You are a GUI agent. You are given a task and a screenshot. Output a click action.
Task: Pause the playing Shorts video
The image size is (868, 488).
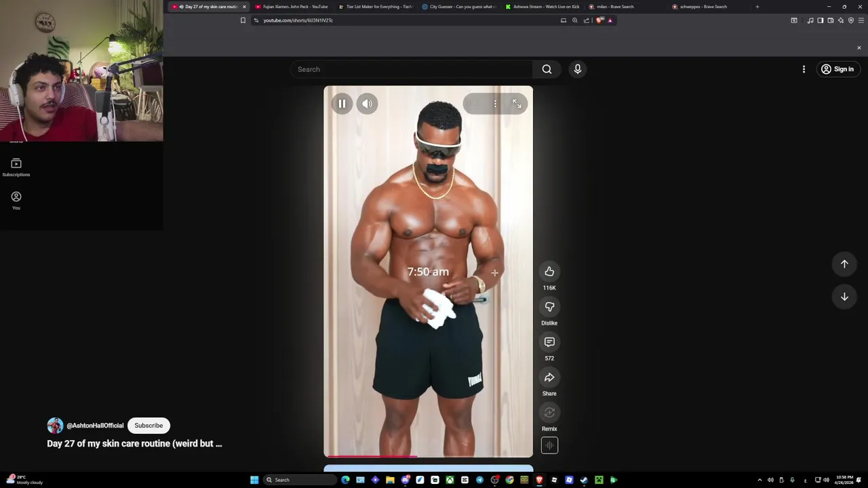point(342,104)
